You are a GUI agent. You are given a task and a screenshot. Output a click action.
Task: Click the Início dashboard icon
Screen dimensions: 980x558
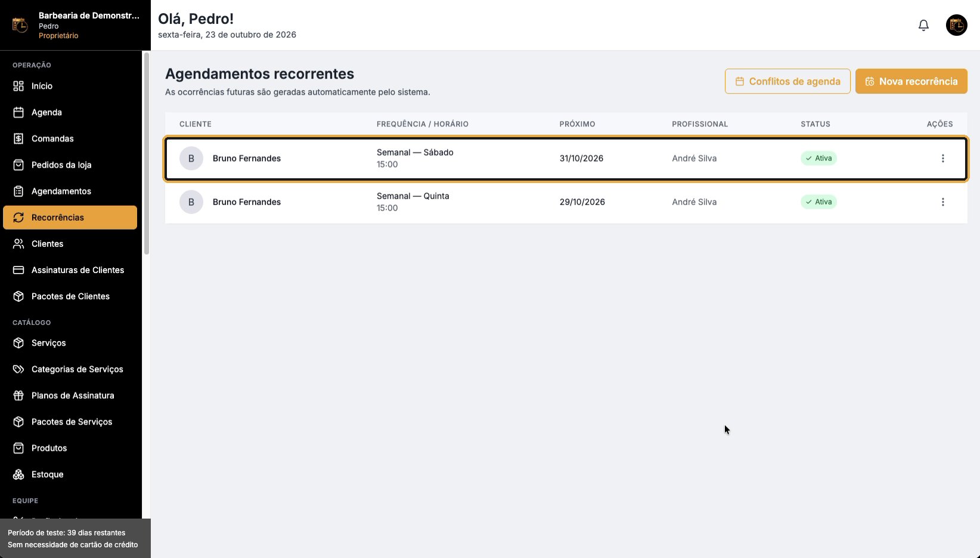coord(18,86)
